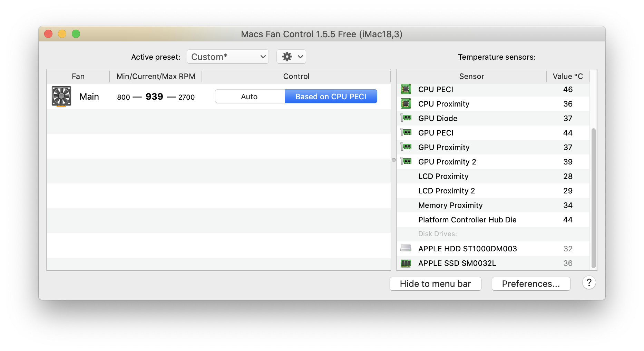Click the CPU Proximity chip icon

click(406, 104)
